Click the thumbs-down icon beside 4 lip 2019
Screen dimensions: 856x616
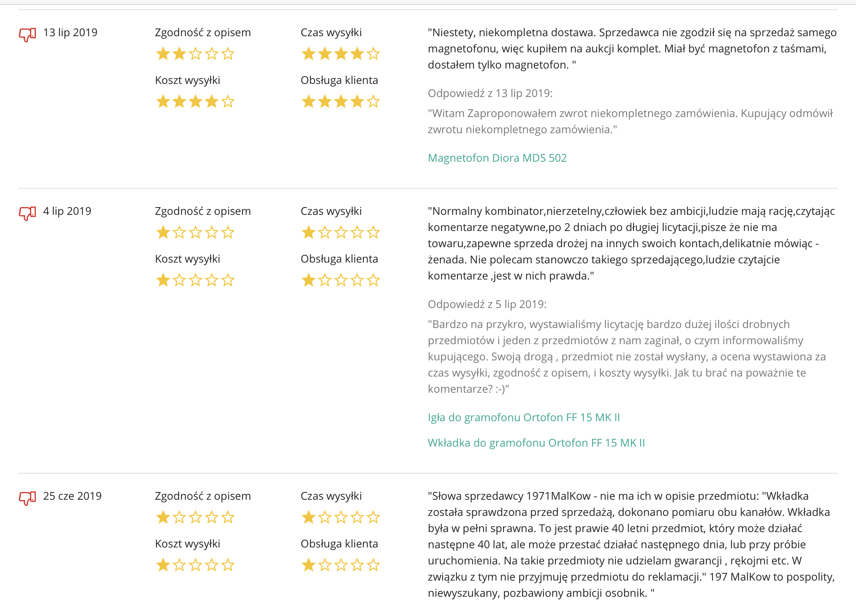click(27, 213)
